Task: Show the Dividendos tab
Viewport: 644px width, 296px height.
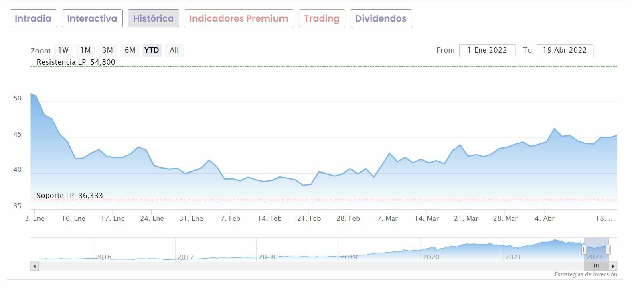Action: (x=381, y=18)
